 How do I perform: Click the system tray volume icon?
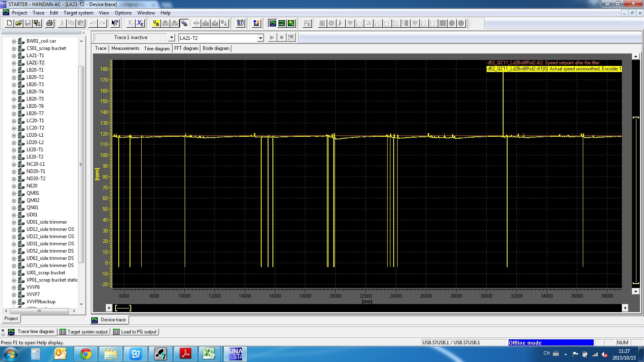[x=605, y=354]
